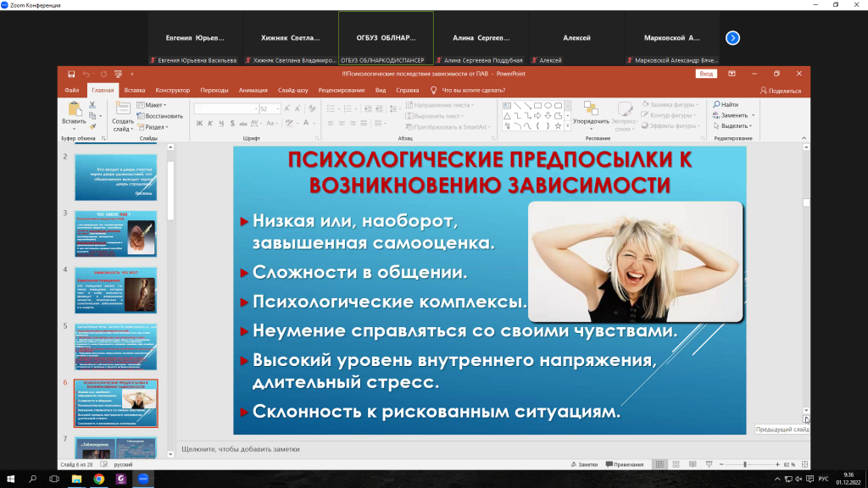The height and width of the screenshot is (488, 868).
Task: Open the Заменить replace dropdown arrow
Action: 753,115
